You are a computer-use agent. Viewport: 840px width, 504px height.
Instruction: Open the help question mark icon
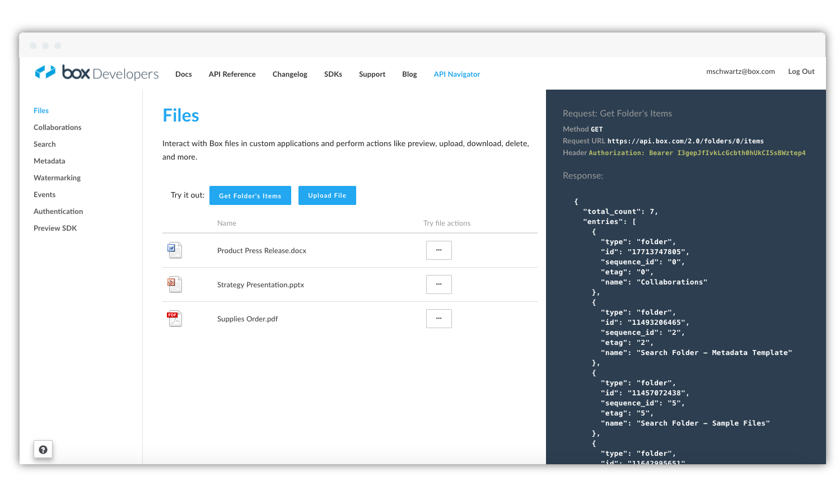[x=43, y=449]
